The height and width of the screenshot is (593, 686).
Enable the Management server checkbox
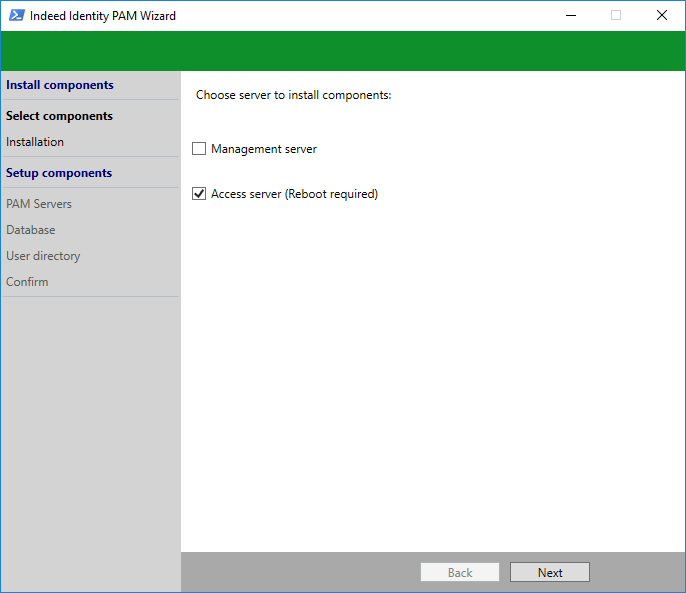199,149
